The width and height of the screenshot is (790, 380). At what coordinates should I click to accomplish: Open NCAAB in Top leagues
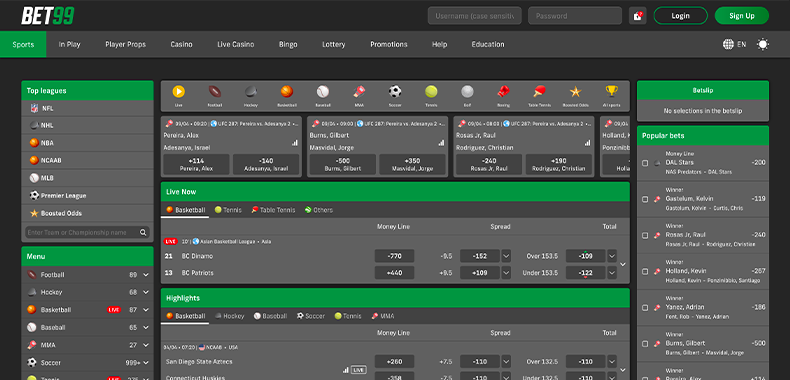tap(88, 160)
